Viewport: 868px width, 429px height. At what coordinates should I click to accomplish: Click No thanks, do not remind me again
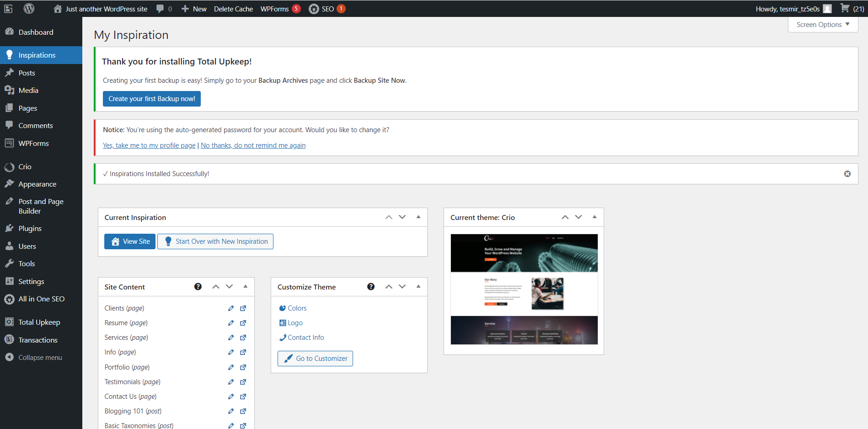tap(253, 145)
